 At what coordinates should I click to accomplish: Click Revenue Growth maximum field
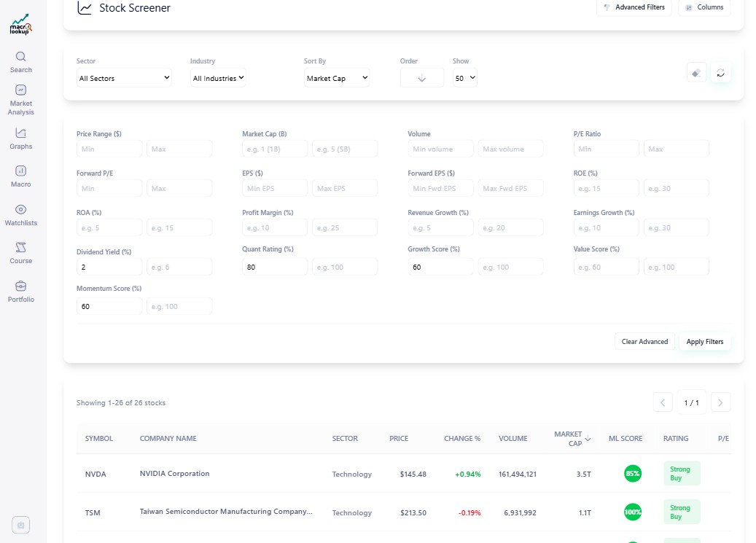[x=510, y=227]
